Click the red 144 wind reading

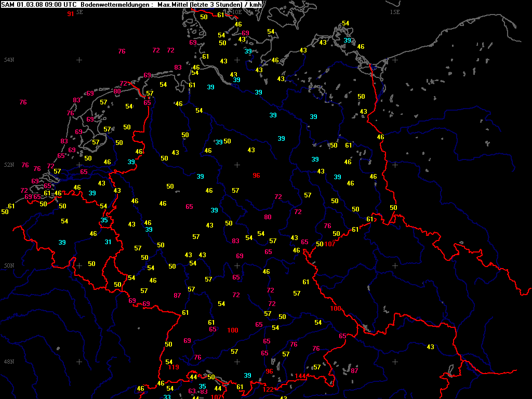(x=301, y=376)
